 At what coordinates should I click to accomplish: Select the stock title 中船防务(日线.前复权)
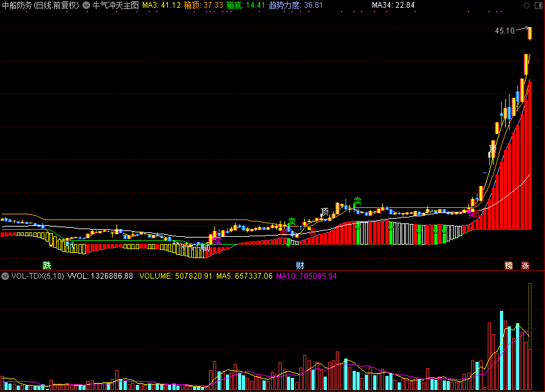(x=41, y=5)
